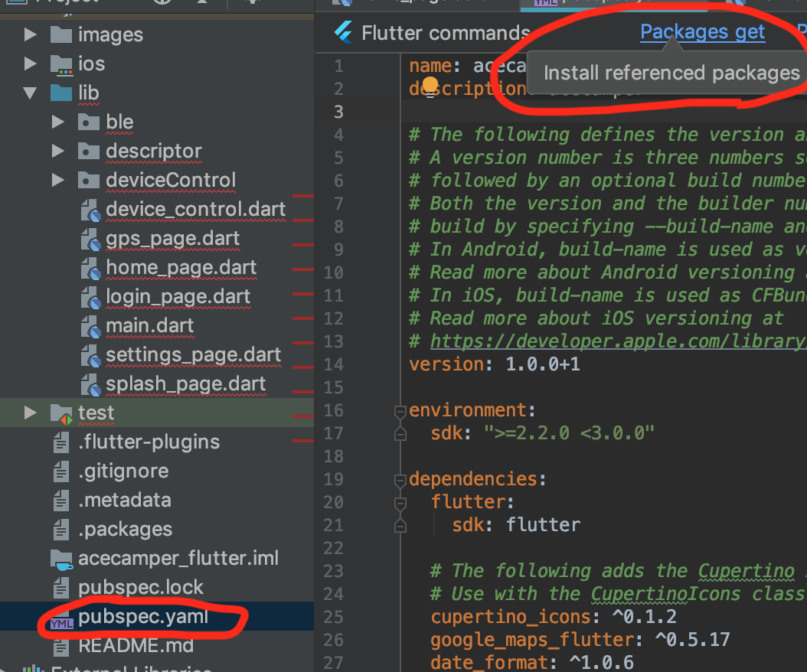Open main.dart file
Screen dimensions: 807x672
(x=150, y=326)
